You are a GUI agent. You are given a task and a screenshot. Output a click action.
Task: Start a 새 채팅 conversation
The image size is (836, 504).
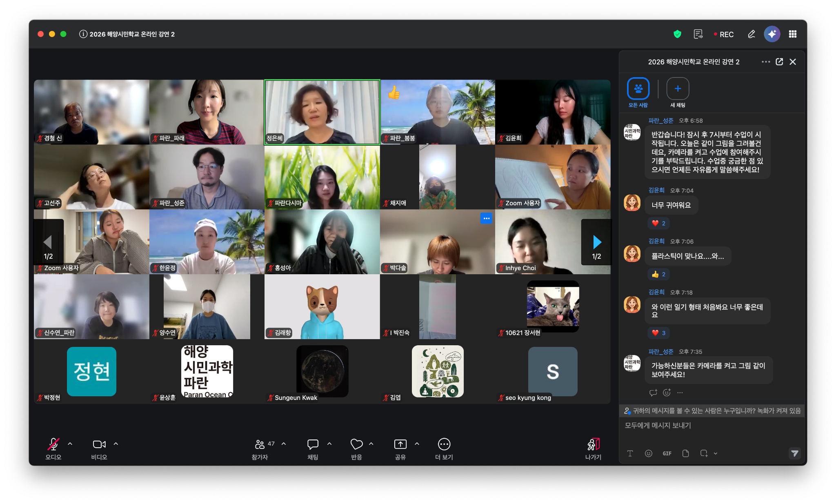pos(678,93)
